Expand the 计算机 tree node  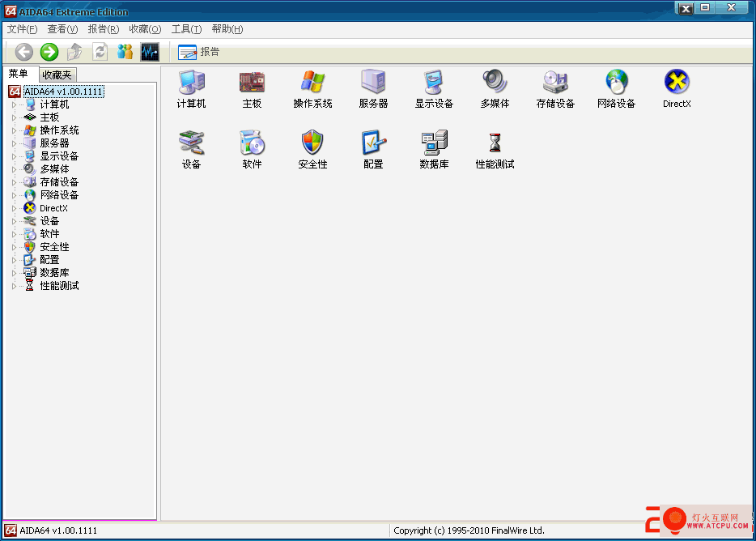[14, 104]
